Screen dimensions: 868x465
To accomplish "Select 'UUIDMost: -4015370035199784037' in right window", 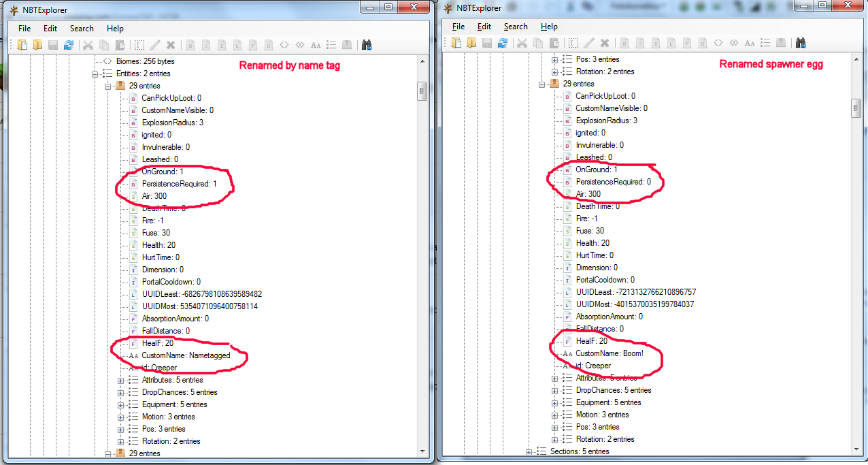I will click(635, 304).
